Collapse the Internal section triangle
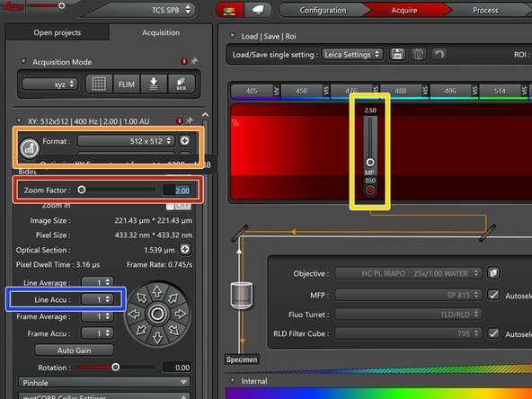 (x=233, y=380)
